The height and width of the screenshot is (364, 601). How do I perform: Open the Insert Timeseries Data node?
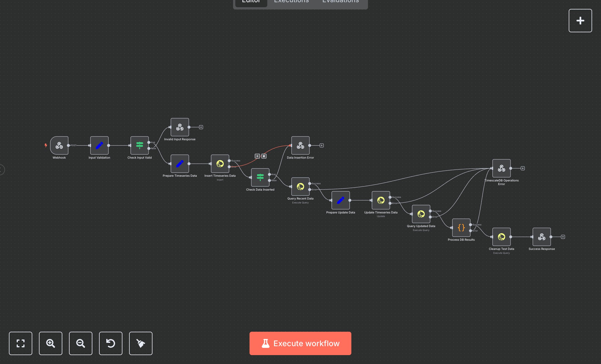point(220,164)
